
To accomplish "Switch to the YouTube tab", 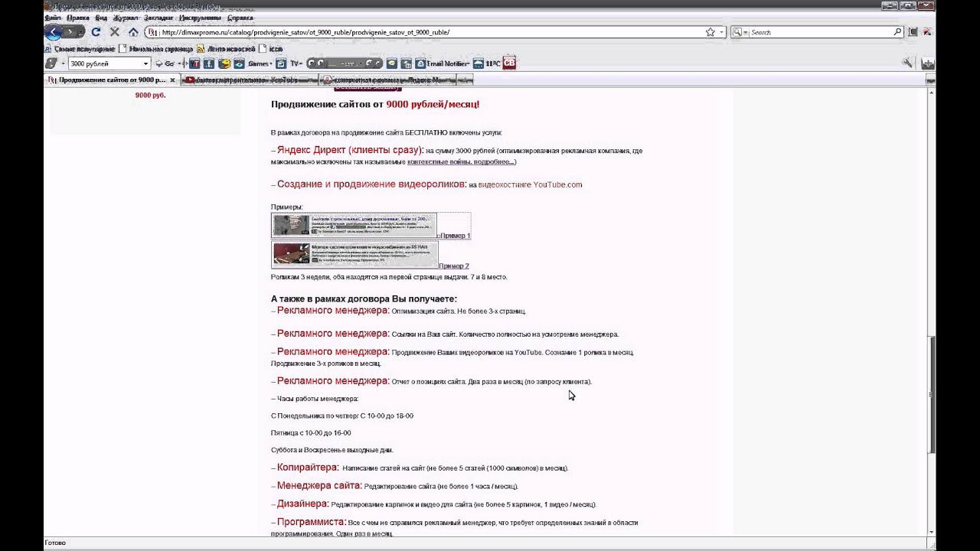I will pyautogui.click(x=250, y=80).
